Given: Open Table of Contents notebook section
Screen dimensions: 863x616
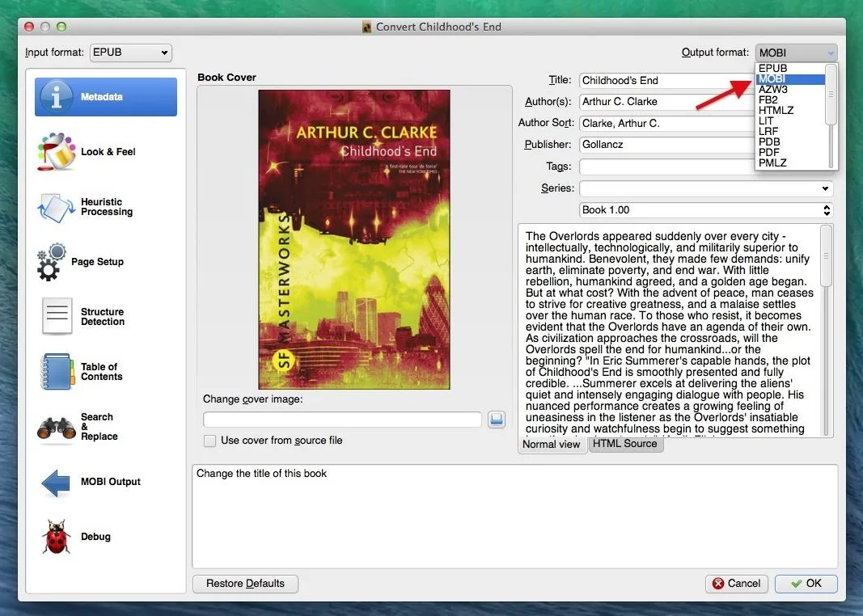Looking at the screenshot, I should (x=106, y=372).
